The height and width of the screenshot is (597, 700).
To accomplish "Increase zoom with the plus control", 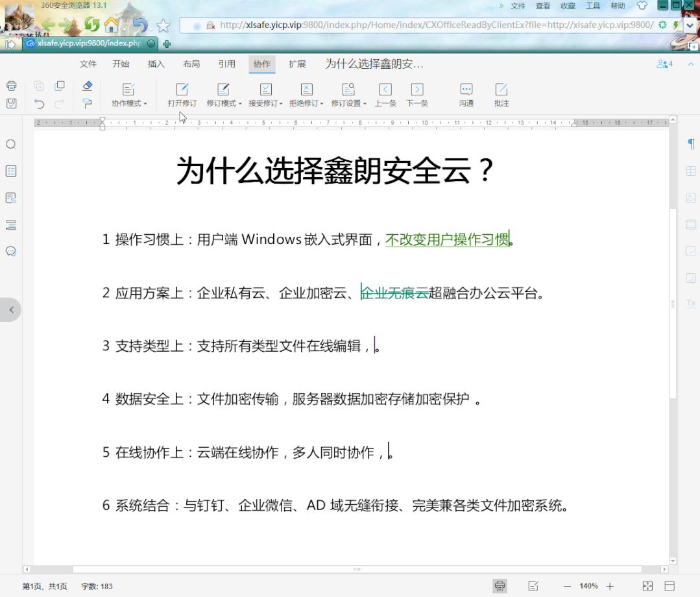I will (x=610, y=585).
